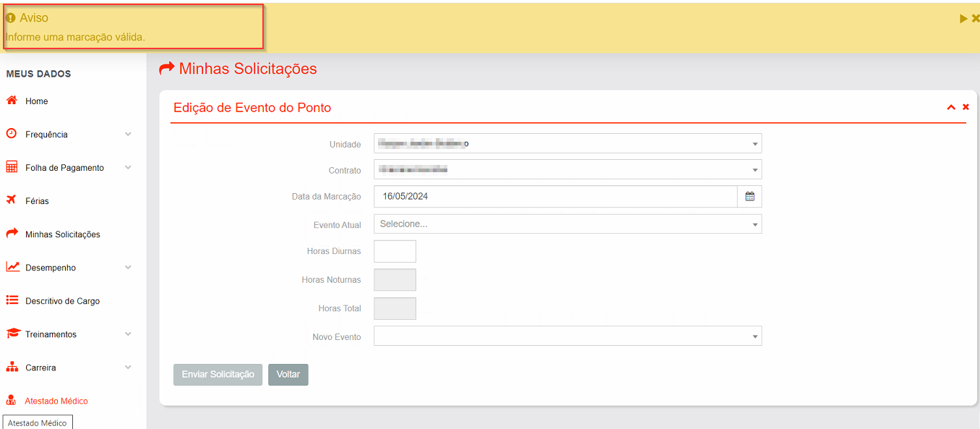Image resolution: width=980 pixels, height=429 pixels.
Task: Click the Frequência clock icon
Action: coord(12,134)
